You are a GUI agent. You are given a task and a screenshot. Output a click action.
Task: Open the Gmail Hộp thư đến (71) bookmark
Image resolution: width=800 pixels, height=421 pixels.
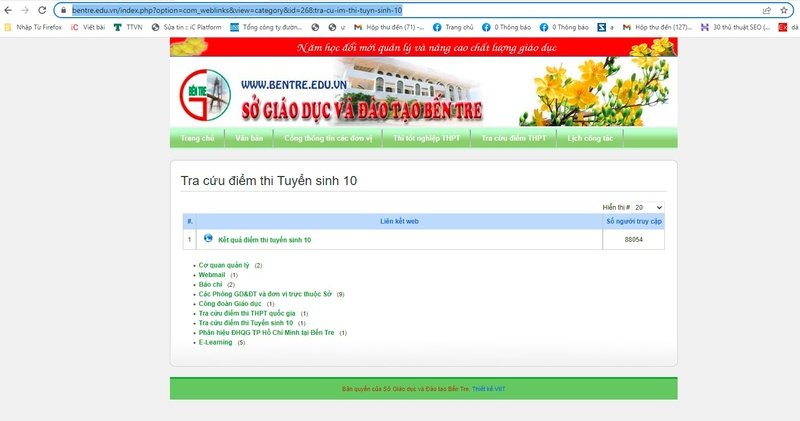click(x=389, y=27)
